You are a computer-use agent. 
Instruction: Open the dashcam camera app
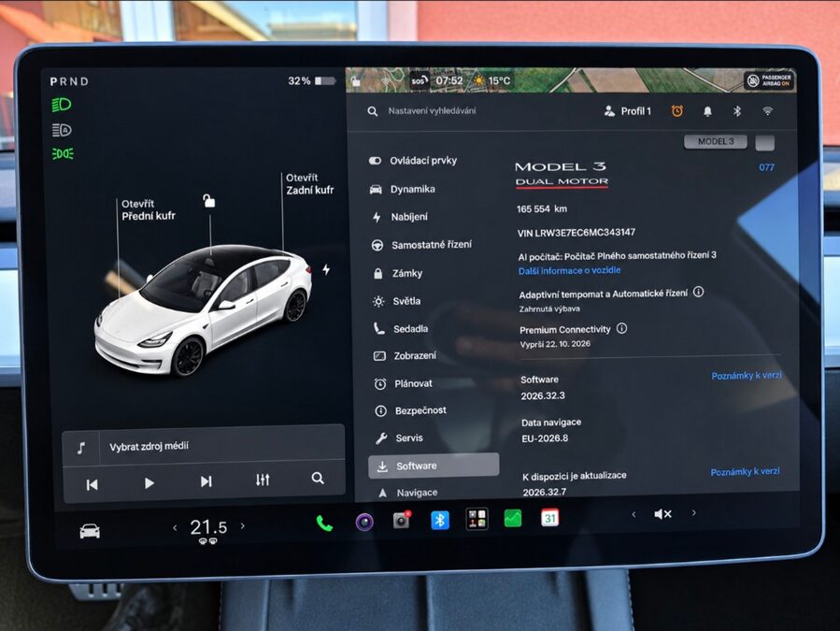click(364, 522)
